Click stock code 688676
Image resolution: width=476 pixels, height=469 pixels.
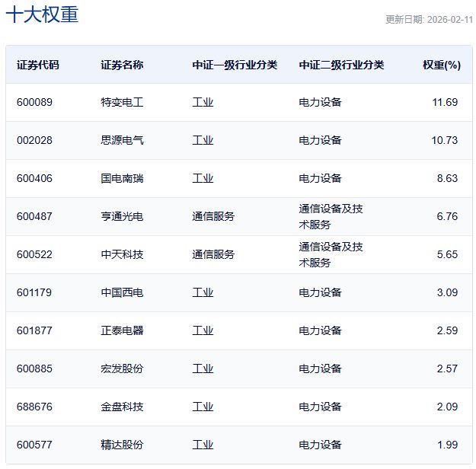[x=34, y=407]
